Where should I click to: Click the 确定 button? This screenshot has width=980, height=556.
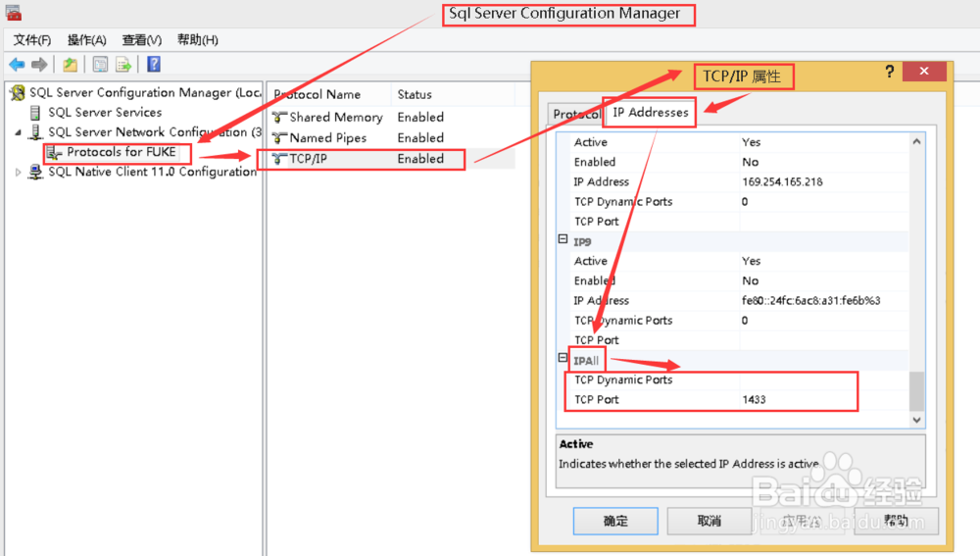click(x=615, y=521)
